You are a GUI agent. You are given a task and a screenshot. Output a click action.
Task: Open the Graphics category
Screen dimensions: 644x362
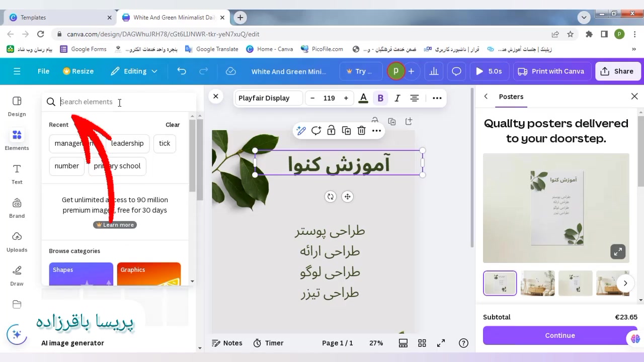(149, 274)
